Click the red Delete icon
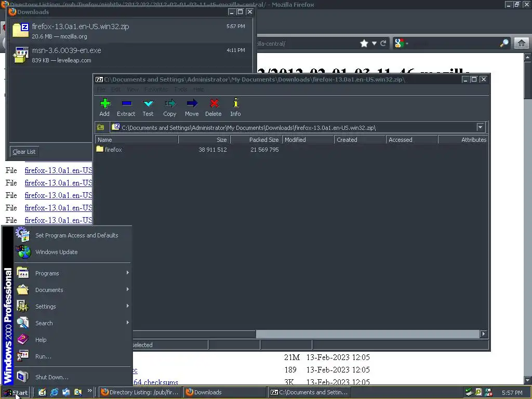This screenshot has width=532, height=399. 214,107
